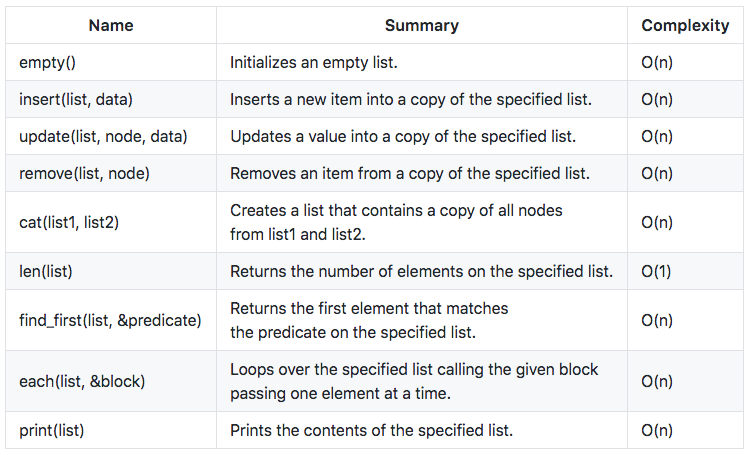Image resolution: width=751 pixels, height=455 pixels.
Task: Click the complexity value for empty()
Action: (x=656, y=62)
